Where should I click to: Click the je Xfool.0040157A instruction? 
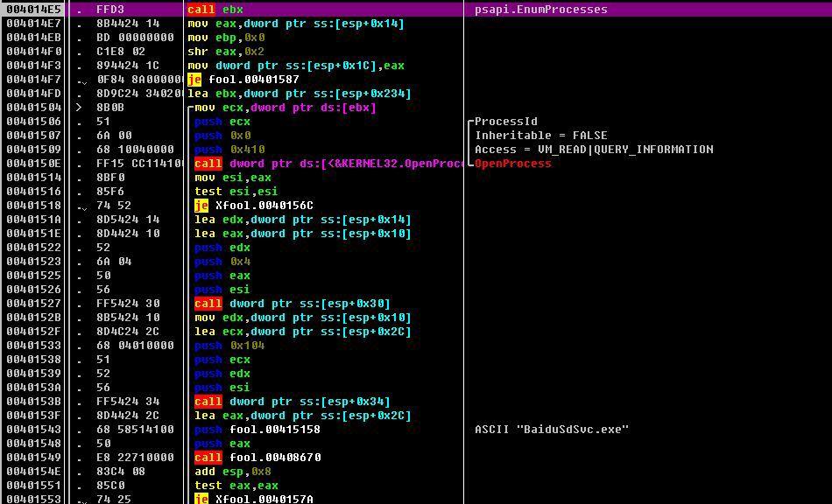pos(254,499)
